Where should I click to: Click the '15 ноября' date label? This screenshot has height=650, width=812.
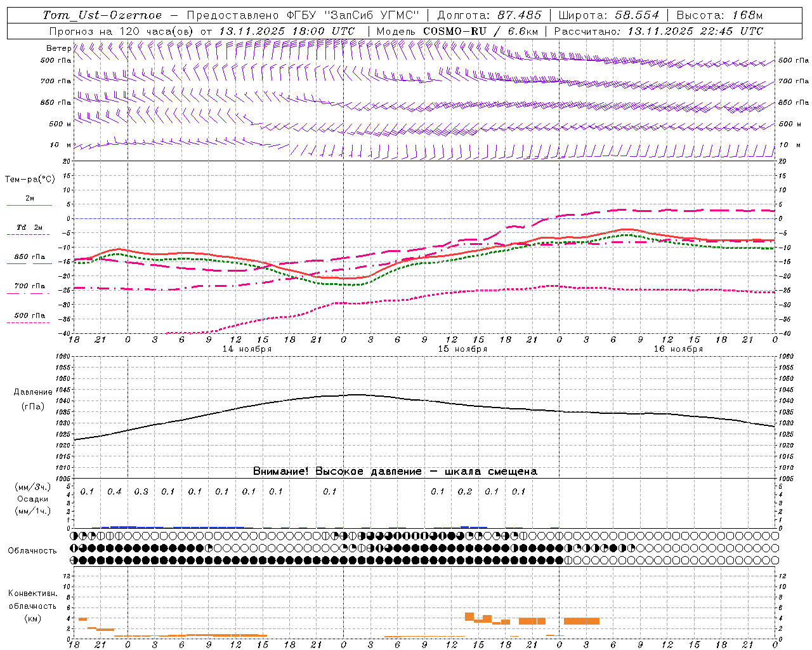point(462,348)
